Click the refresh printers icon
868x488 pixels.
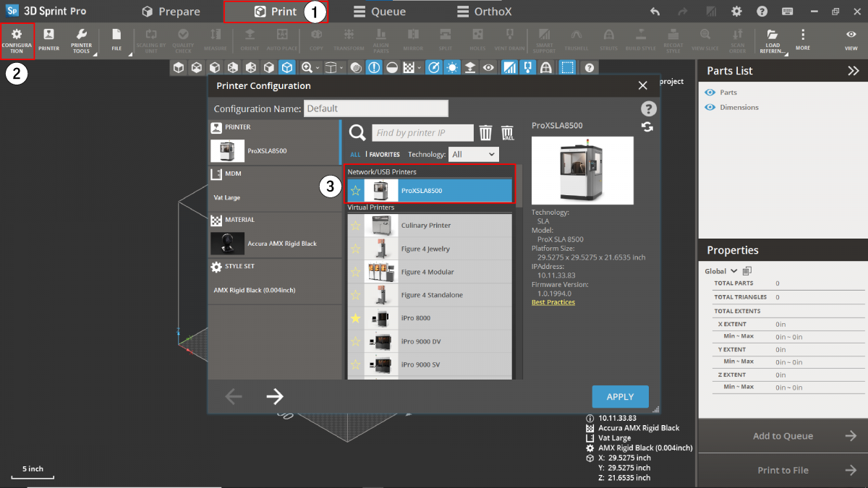647,127
